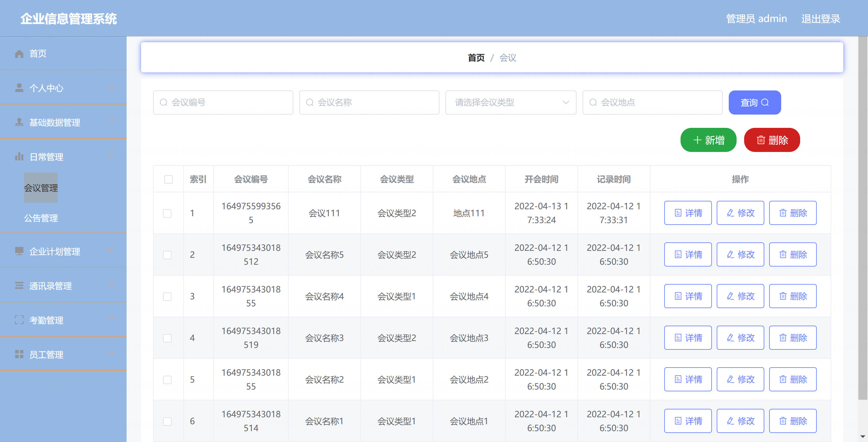Open the 企业计划管理 menu

click(63, 251)
